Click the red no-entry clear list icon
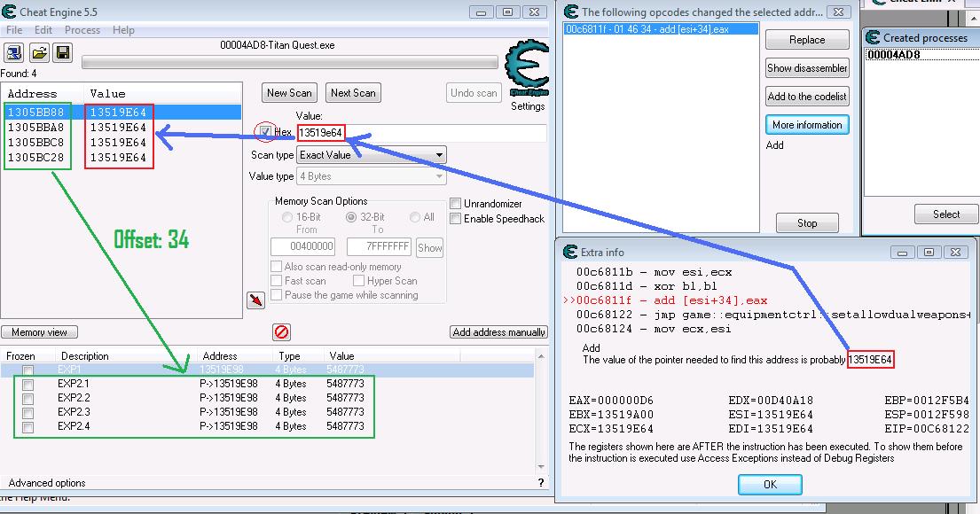Viewport: 980px width, 514px height. click(x=282, y=332)
